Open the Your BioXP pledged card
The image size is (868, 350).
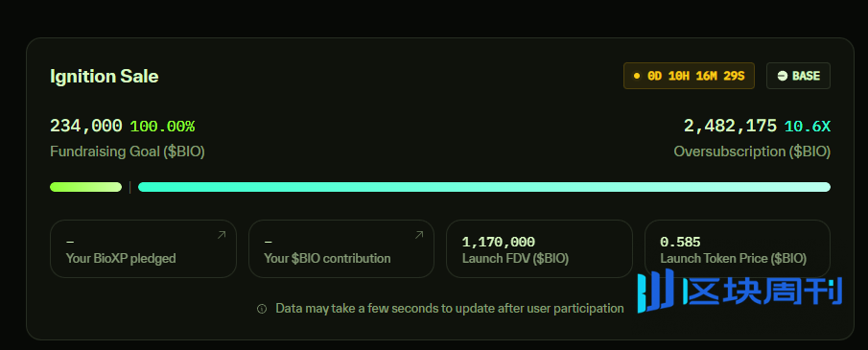coord(143,248)
